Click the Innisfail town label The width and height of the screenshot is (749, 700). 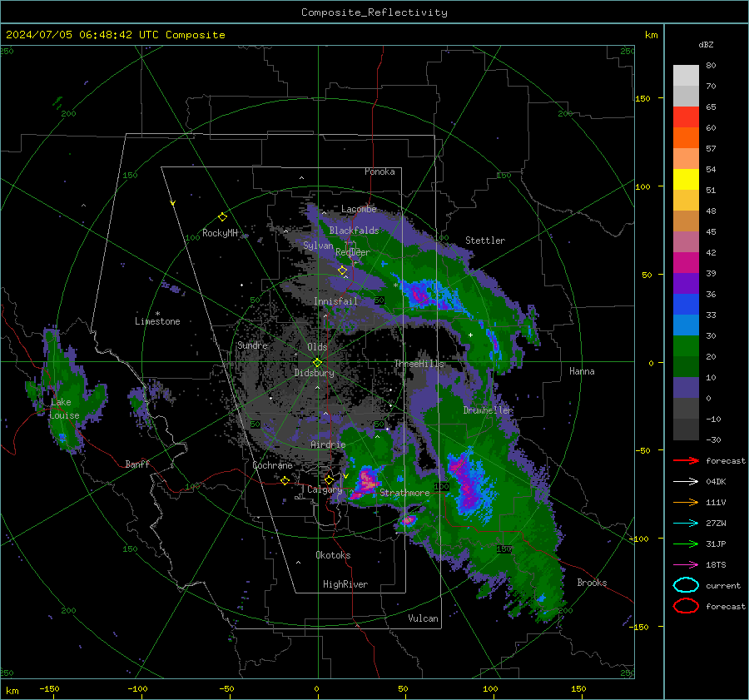point(335,301)
